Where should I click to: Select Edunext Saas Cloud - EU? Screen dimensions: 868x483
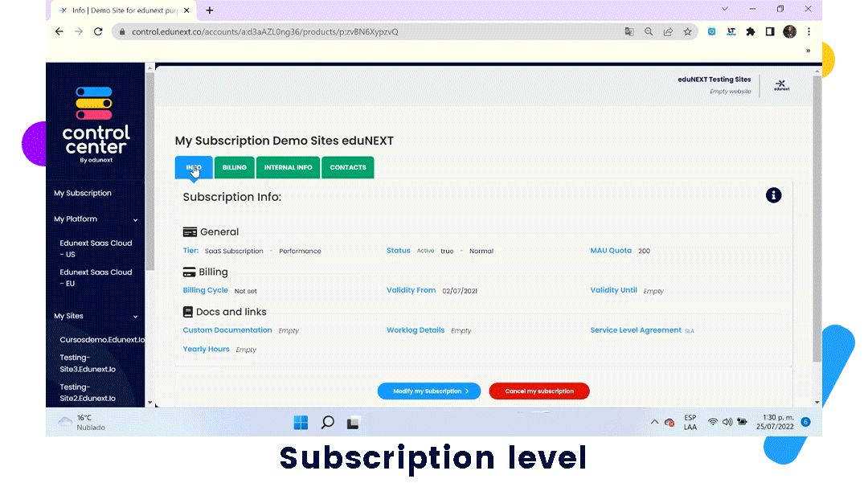(x=96, y=278)
